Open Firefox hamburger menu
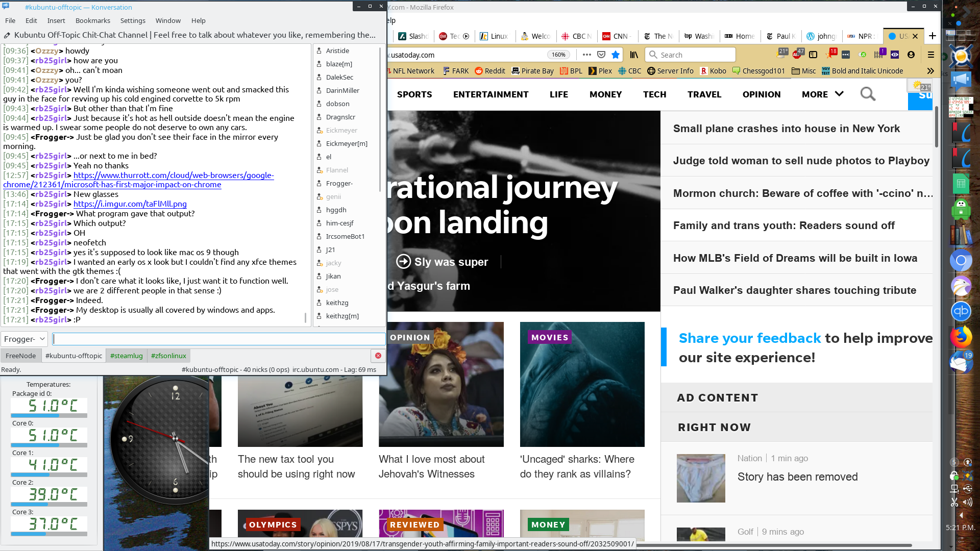Viewport: 980px width, 551px height. pos(931,55)
